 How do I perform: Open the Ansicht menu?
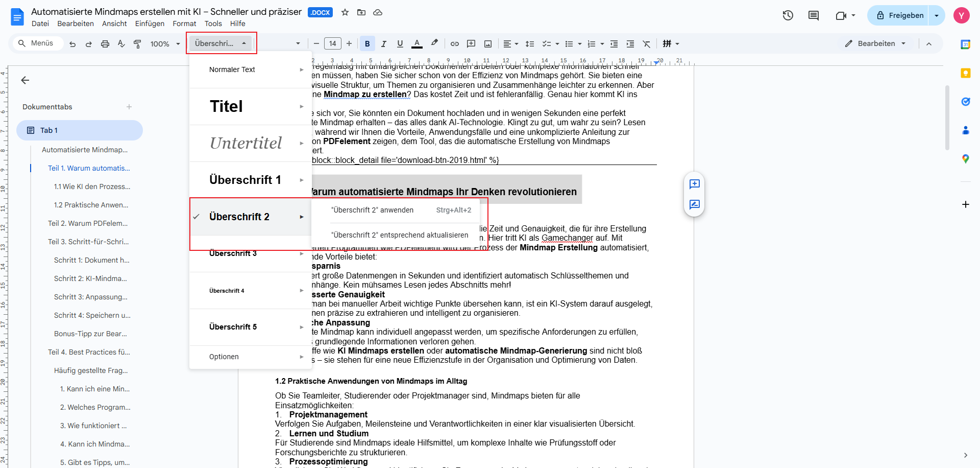(114, 24)
